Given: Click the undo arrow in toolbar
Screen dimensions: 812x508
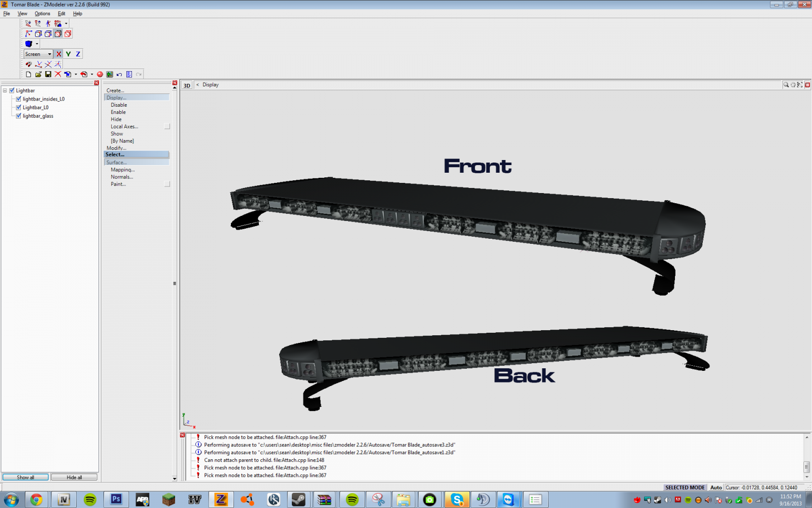Looking at the screenshot, I should [119, 74].
